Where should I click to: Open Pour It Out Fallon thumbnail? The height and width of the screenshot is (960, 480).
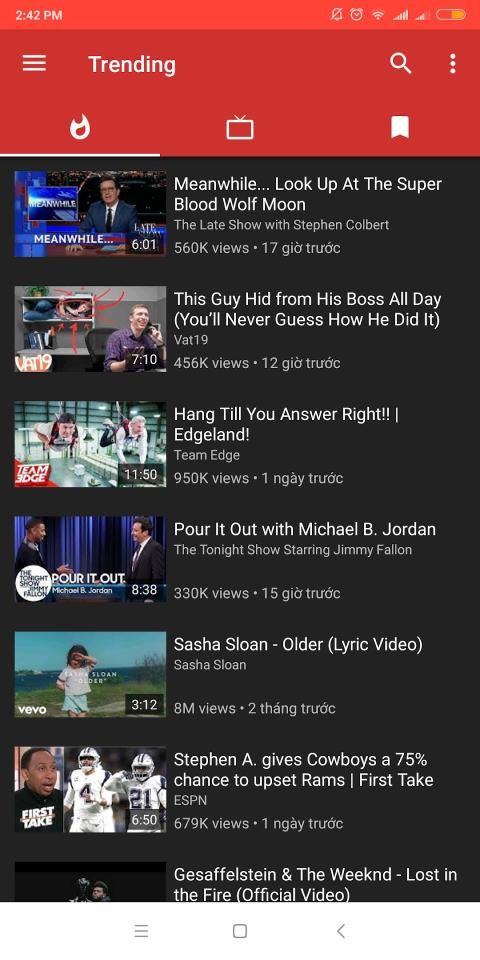point(90,559)
